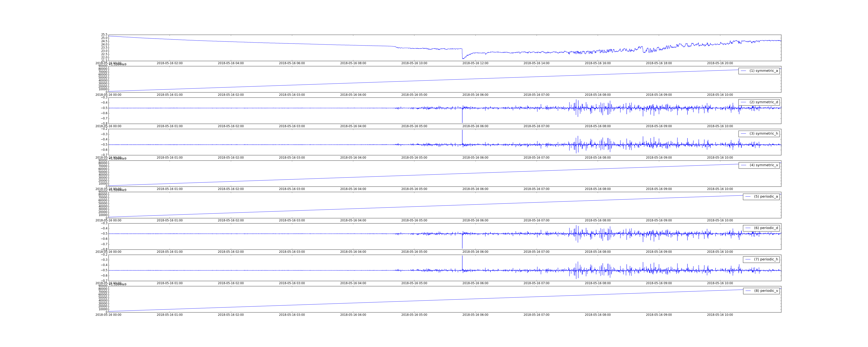Select the (5) periodic_a legend entry
This screenshot has height=347, width=868.
point(761,196)
